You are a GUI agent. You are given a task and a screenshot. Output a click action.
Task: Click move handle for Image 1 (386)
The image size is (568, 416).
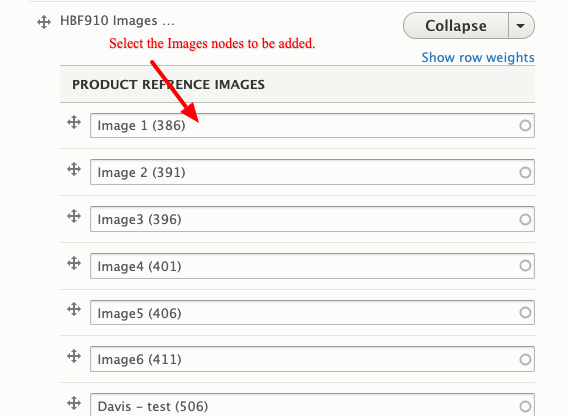tap(74, 122)
